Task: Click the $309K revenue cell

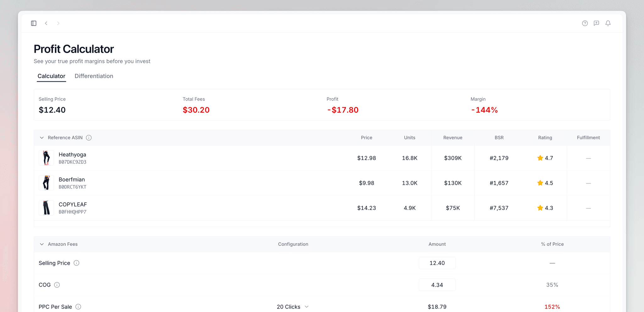Action: tap(453, 158)
